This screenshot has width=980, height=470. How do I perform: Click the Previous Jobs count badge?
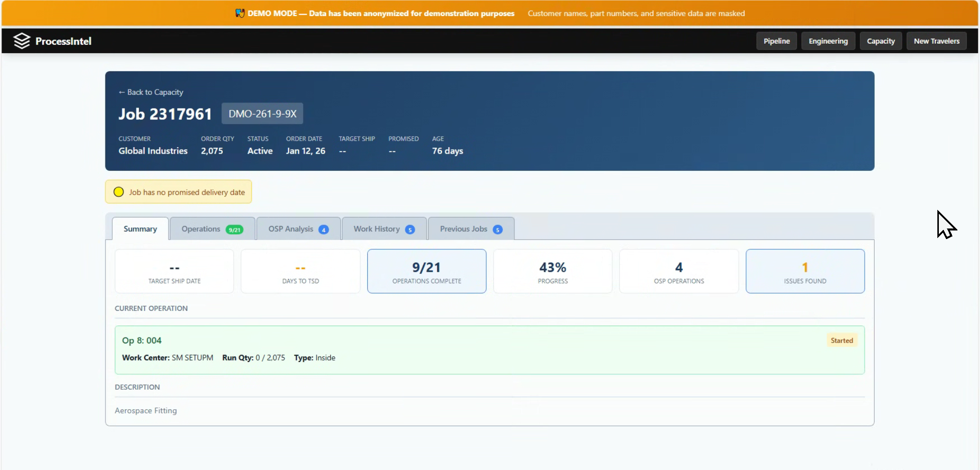(497, 229)
